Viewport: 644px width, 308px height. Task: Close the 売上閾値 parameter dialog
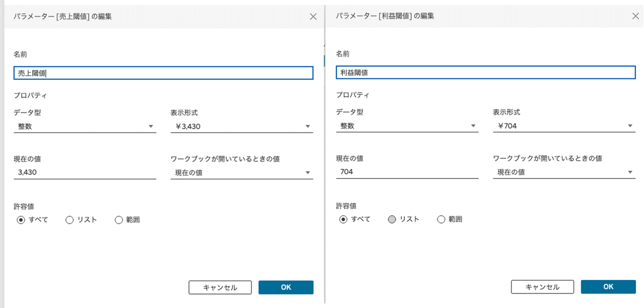point(313,16)
